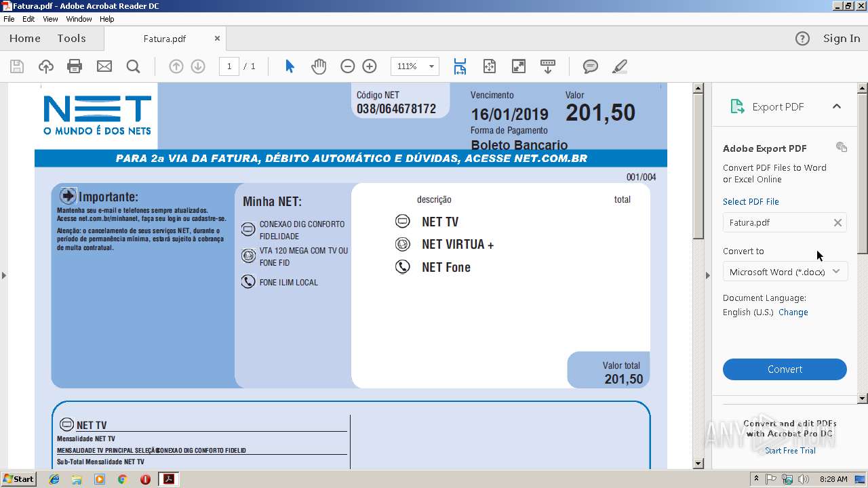The image size is (868, 488).
Task: Click copy icon beside Adobe Export PDF
Action: 842,147
